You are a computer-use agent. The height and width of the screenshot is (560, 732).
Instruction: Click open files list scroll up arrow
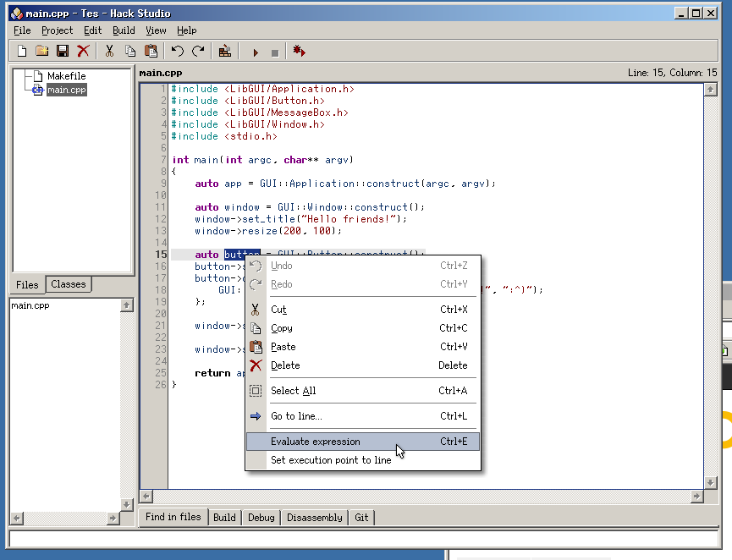(x=126, y=305)
